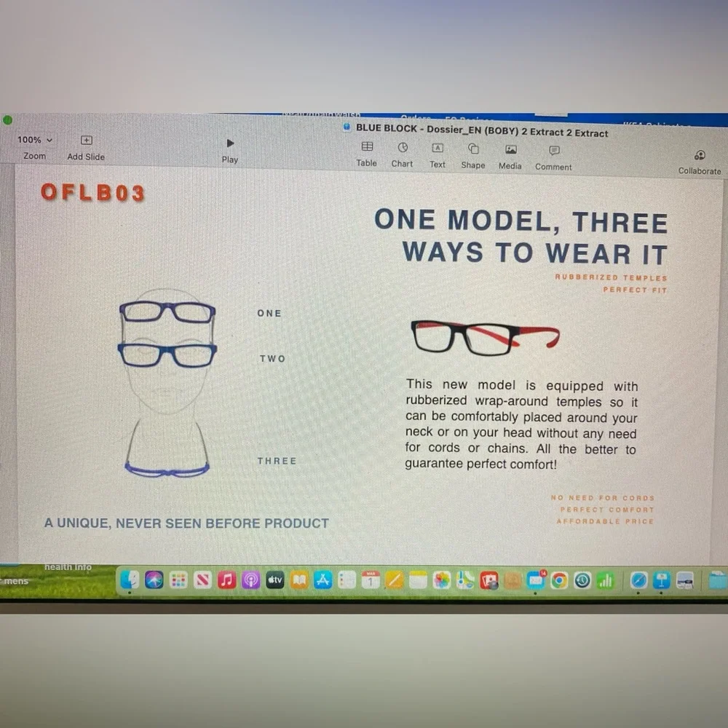
Task: Open the App Store from the Dock
Action: point(323,580)
